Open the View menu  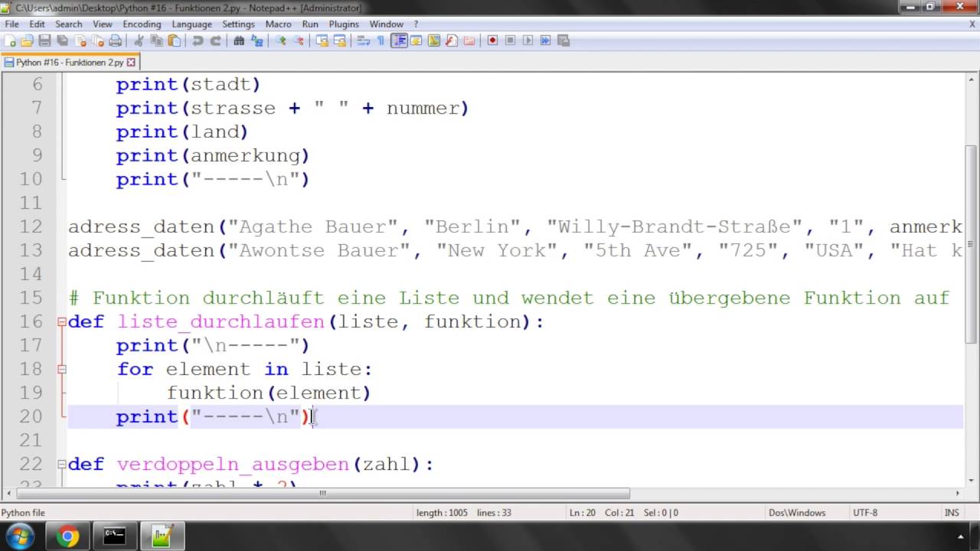click(x=103, y=24)
